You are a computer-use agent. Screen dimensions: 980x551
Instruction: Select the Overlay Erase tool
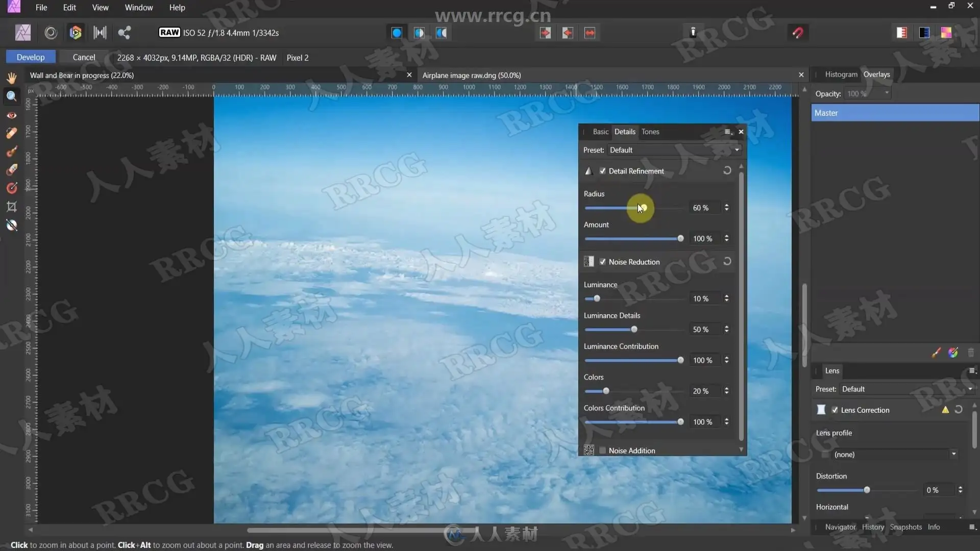12,170
